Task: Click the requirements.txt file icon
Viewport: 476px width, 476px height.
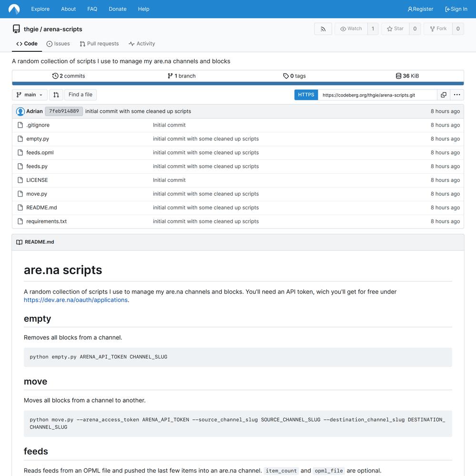Action: (x=20, y=221)
